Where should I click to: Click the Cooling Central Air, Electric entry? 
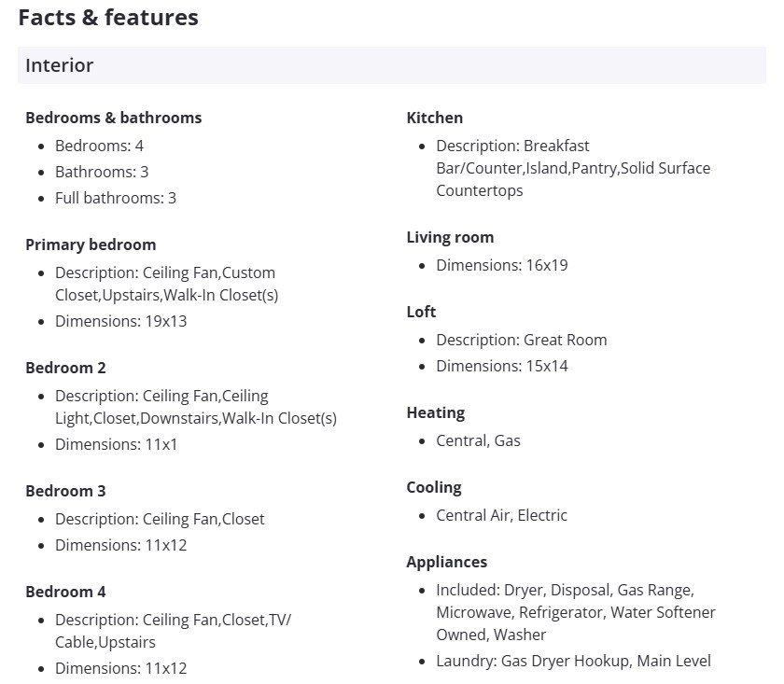501,515
